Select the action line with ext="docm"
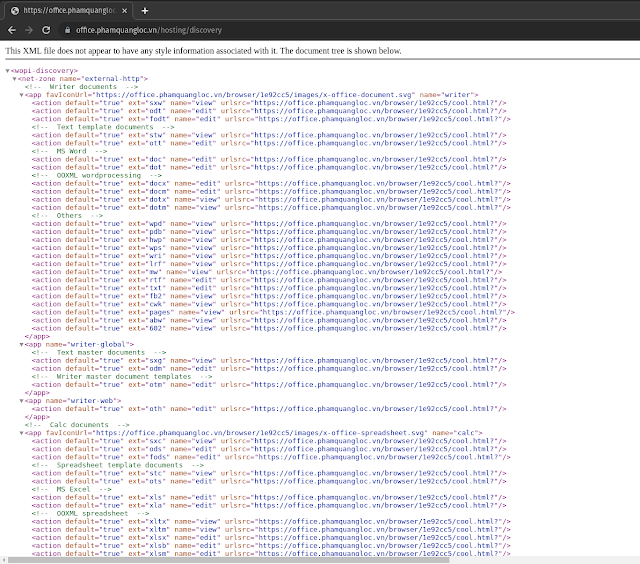The width and height of the screenshot is (640, 564). tap(271, 191)
